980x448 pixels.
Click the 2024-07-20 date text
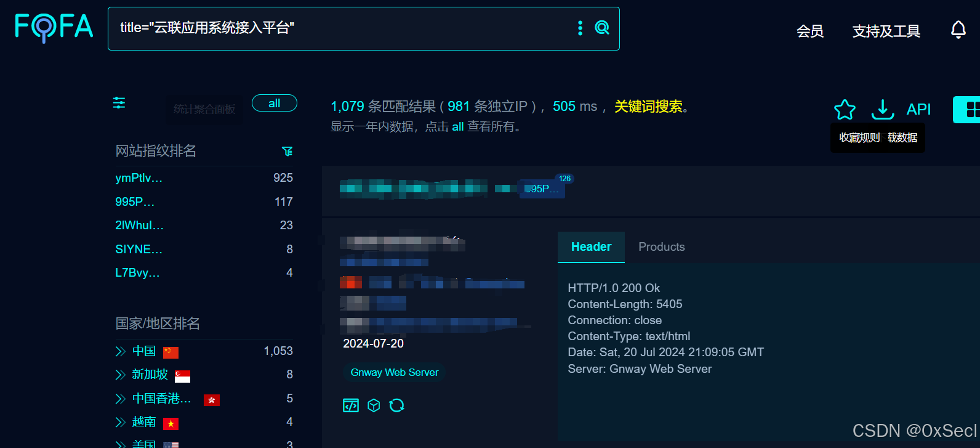pos(373,344)
